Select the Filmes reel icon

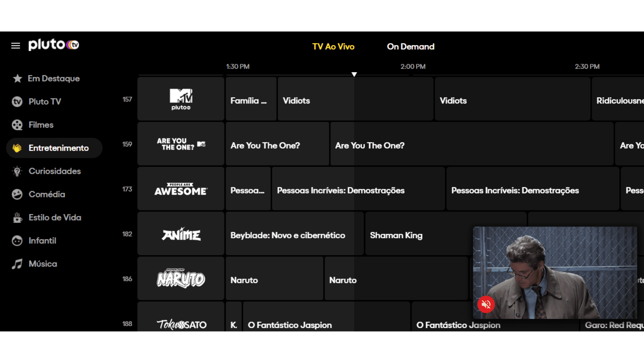(17, 125)
